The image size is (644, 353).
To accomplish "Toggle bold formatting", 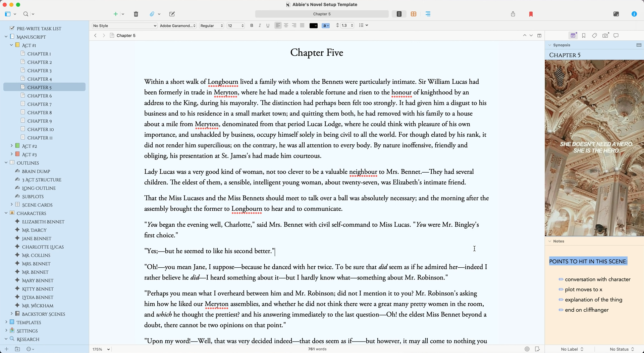I will click(x=252, y=26).
